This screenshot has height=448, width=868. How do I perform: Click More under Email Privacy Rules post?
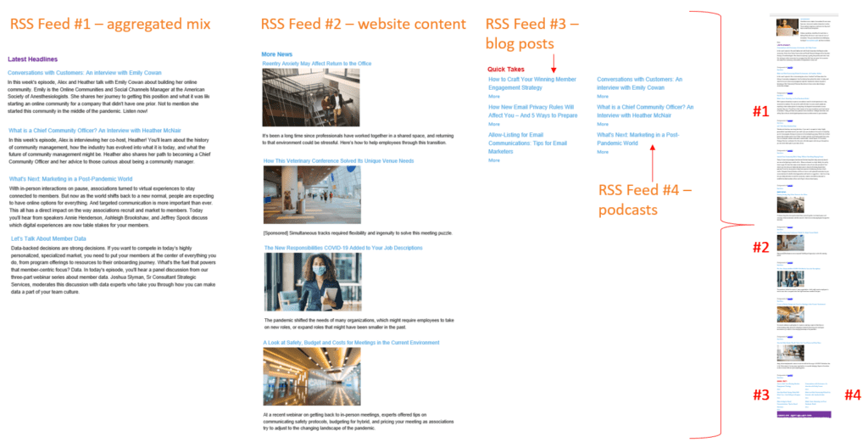click(494, 125)
